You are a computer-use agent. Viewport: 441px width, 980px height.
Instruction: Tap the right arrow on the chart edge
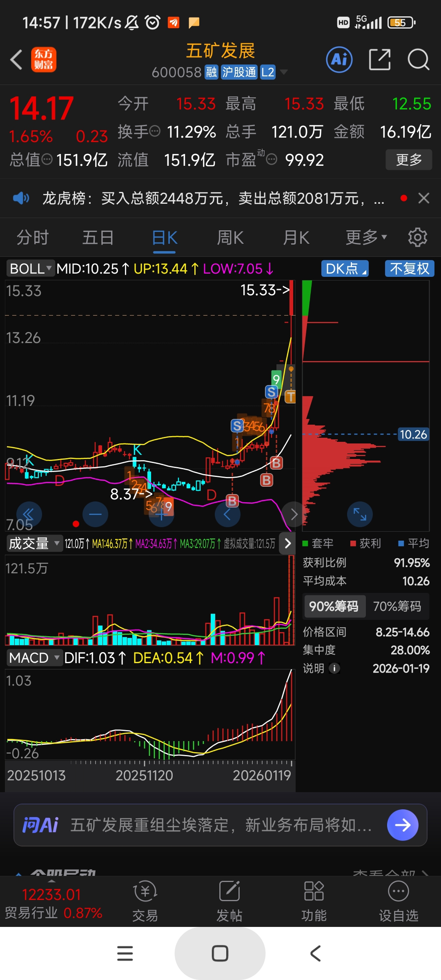(294, 514)
